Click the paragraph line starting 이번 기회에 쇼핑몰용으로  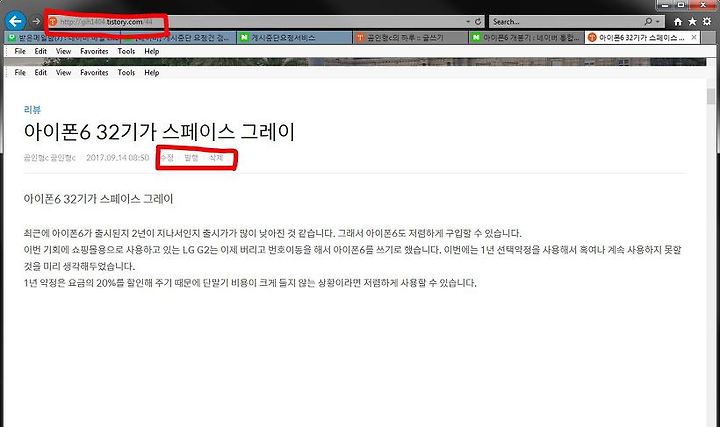(x=352, y=250)
